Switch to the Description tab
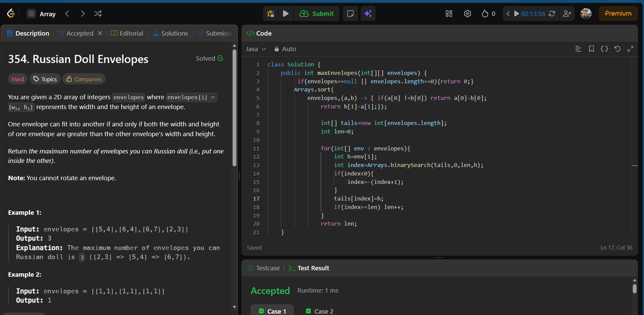The width and height of the screenshot is (644, 315). pos(28,33)
